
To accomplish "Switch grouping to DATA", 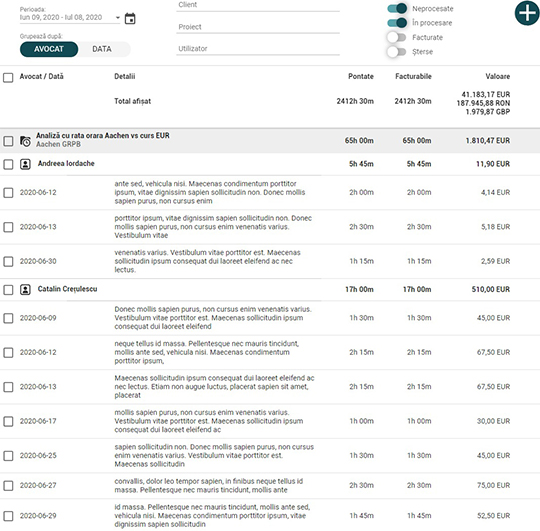I will click(x=102, y=49).
